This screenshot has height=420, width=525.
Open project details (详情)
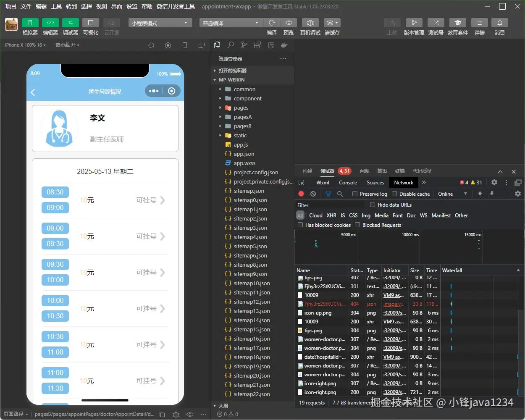[480, 23]
